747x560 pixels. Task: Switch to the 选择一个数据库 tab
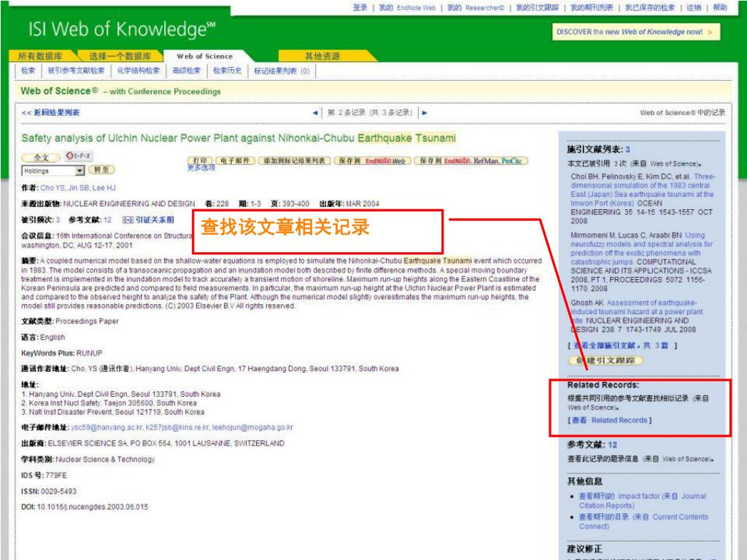120,56
